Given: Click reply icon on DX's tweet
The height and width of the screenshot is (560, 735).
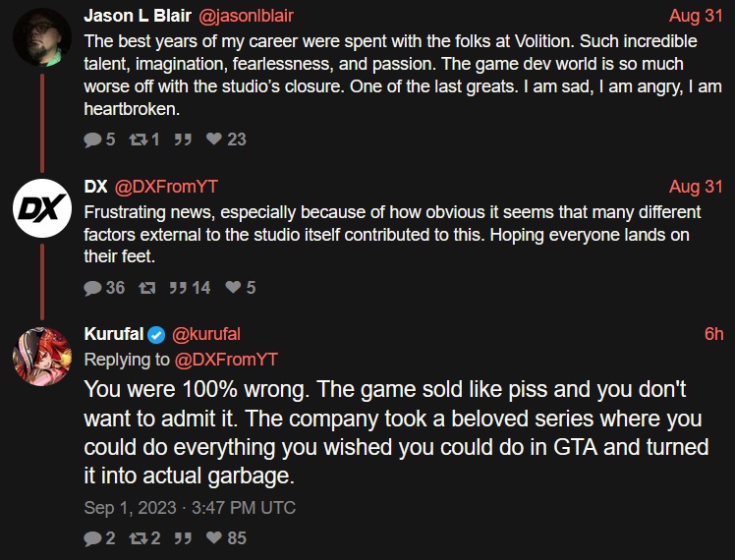Looking at the screenshot, I should tap(93, 288).
